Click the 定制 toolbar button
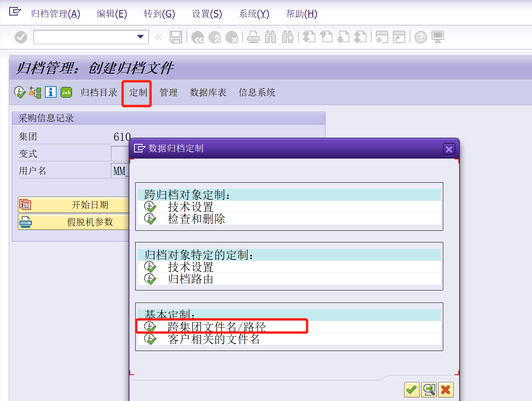The width and height of the screenshot is (532, 401). [x=138, y=92]
